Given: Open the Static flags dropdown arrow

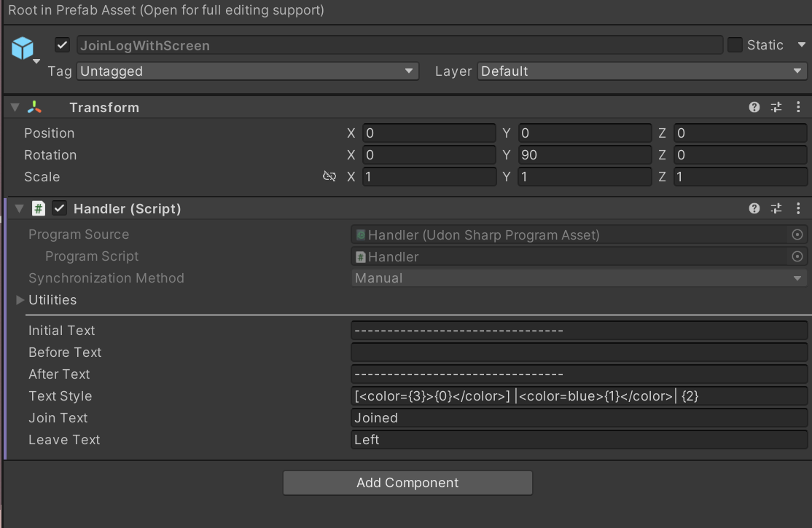Looking at the screenshot, I should click(x=801, y=45).
